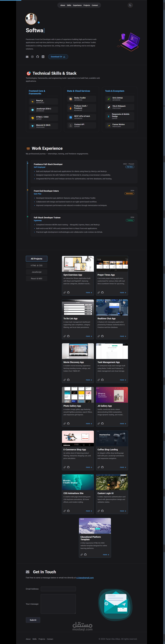Open live link icon for Task Management App
This screenshot has width=165, height=644.
pos(99,380)
